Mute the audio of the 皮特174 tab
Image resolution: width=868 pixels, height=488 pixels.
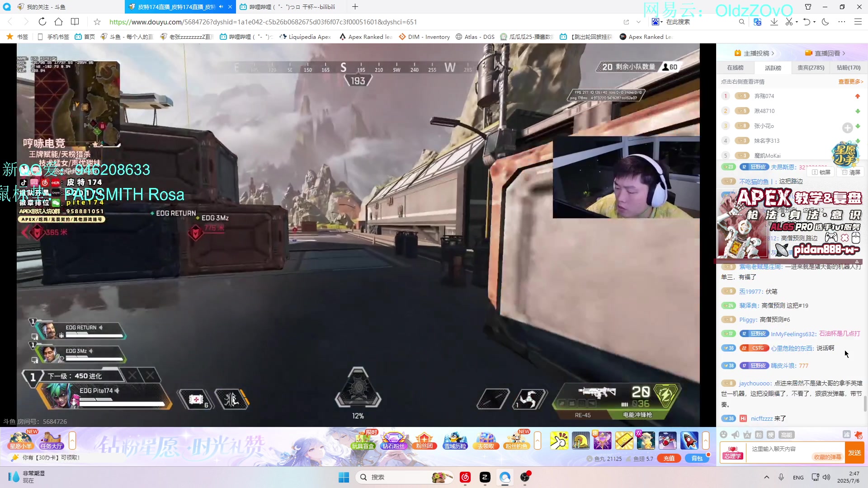coord(221,7)
